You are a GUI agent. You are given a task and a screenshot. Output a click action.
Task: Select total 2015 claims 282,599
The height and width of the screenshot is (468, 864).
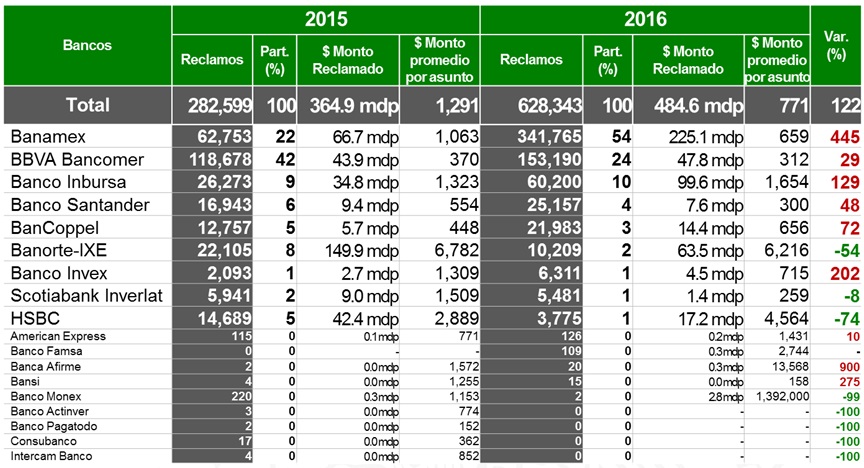(220, 105)
